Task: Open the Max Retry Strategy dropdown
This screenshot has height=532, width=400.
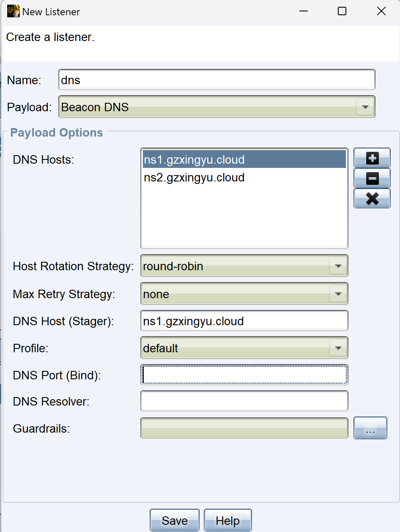Action: tap(244, 294)
